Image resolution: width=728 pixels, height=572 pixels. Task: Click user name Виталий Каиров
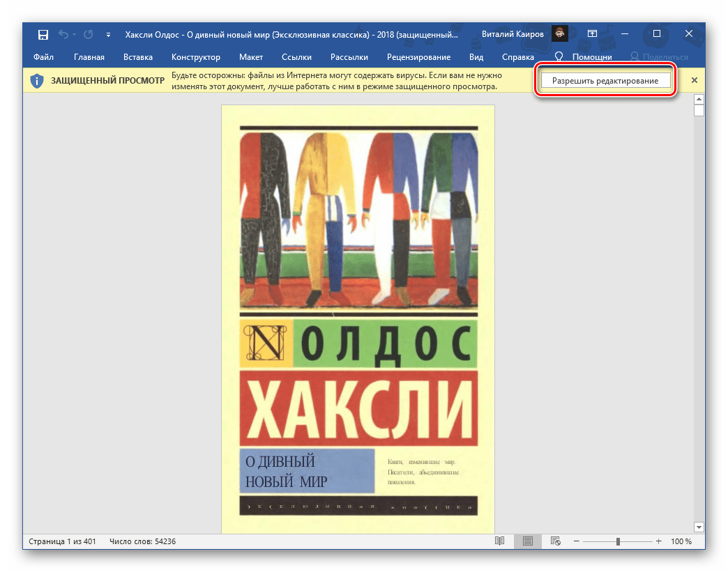click(513, 34)
